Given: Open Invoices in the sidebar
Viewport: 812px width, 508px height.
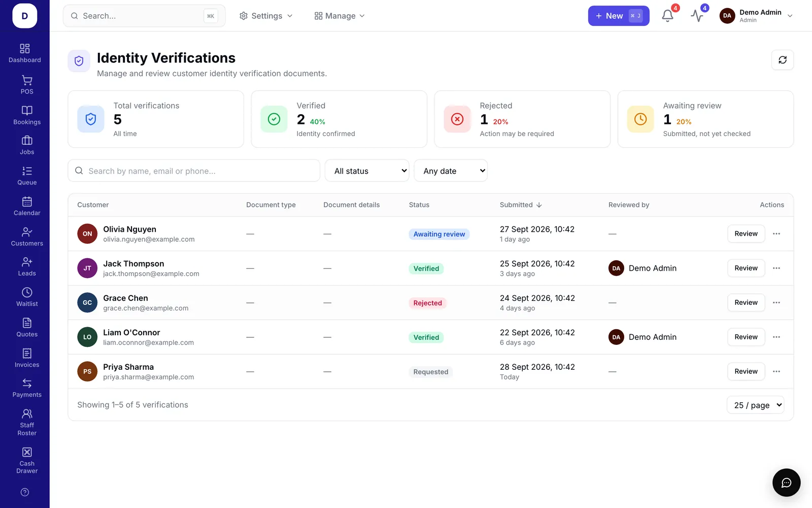Looking at the screenshot, I should [27, 358].
